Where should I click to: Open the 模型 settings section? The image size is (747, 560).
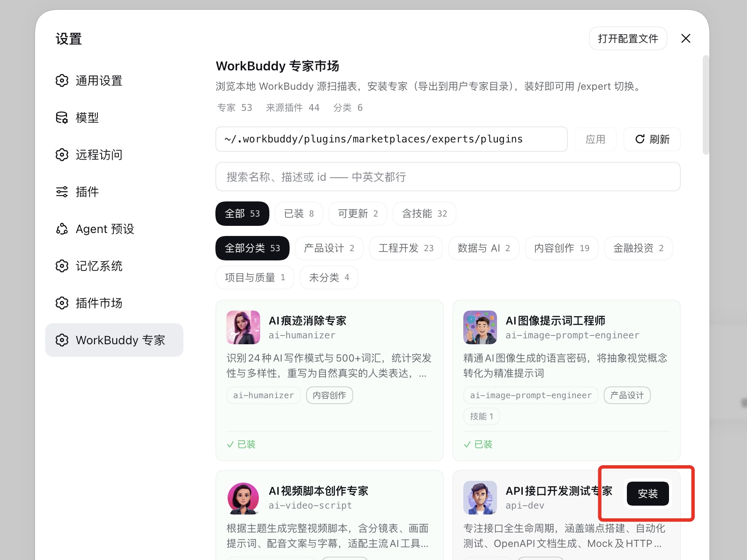pos(114,118)
